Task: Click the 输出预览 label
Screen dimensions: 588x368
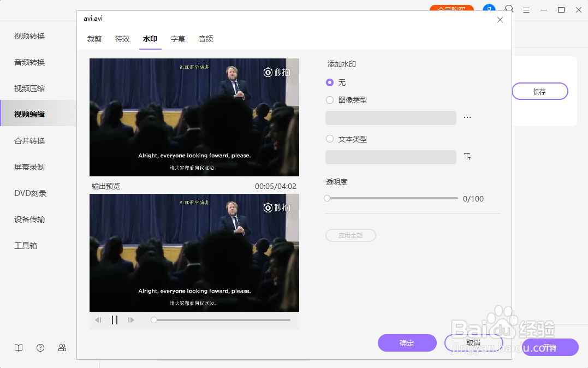Action: pyautogui.click(x=106, y=186)
